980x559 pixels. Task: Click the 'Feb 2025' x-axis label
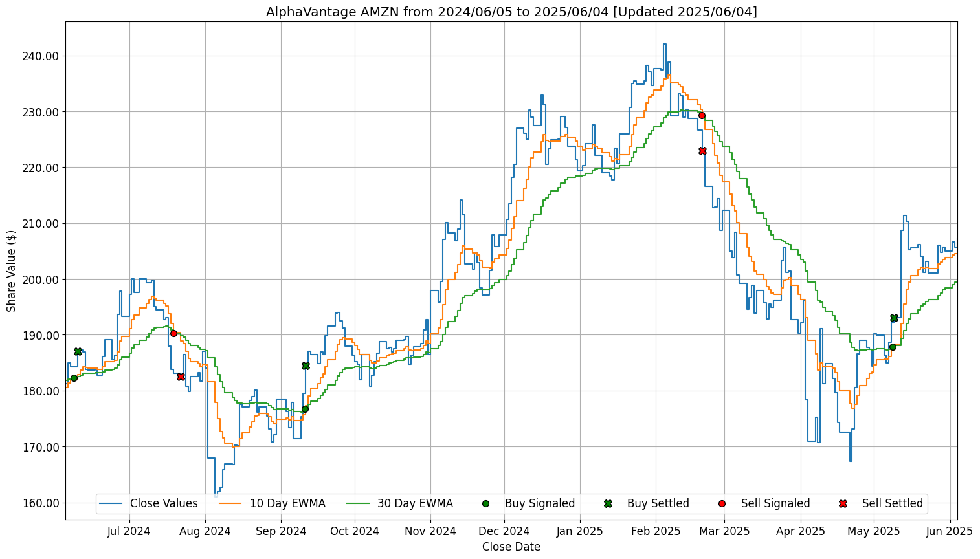656,531
